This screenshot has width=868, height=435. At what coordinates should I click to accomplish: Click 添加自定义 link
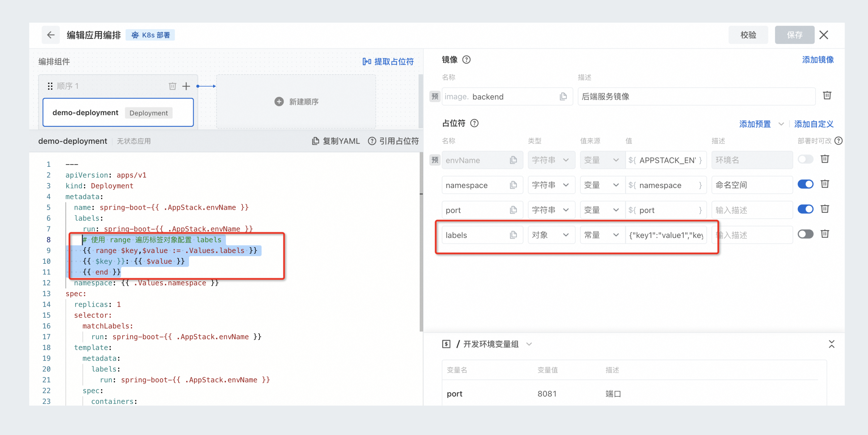coord(814,124)
